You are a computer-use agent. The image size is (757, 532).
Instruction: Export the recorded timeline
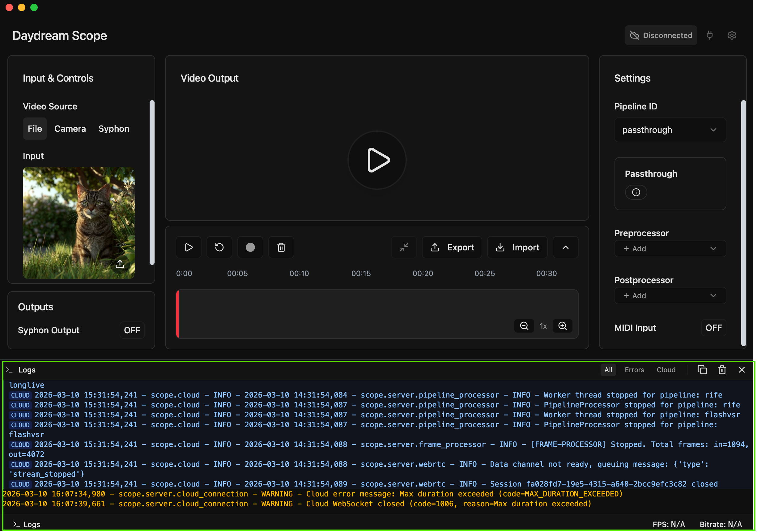tap(452, 247)
